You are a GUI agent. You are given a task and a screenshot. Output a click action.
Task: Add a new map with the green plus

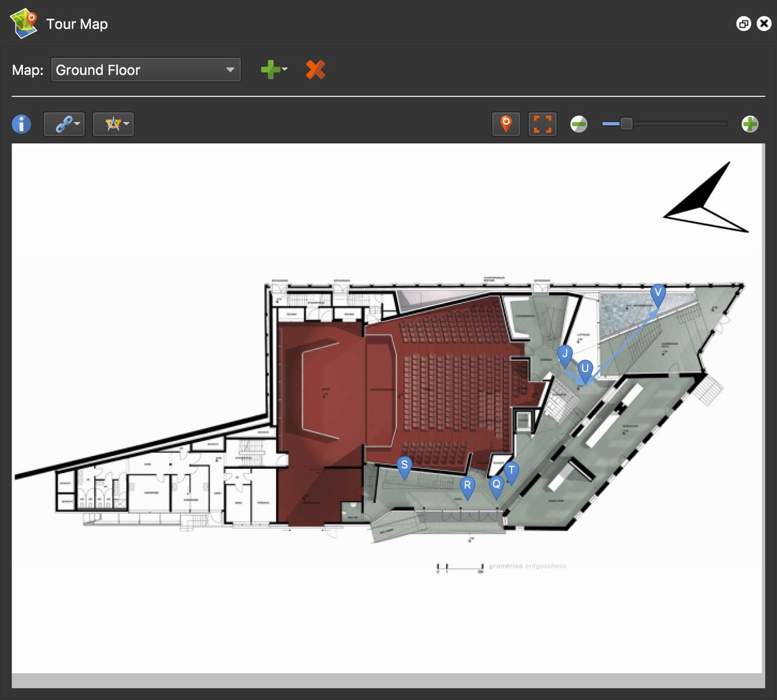[x=270, y=69]
